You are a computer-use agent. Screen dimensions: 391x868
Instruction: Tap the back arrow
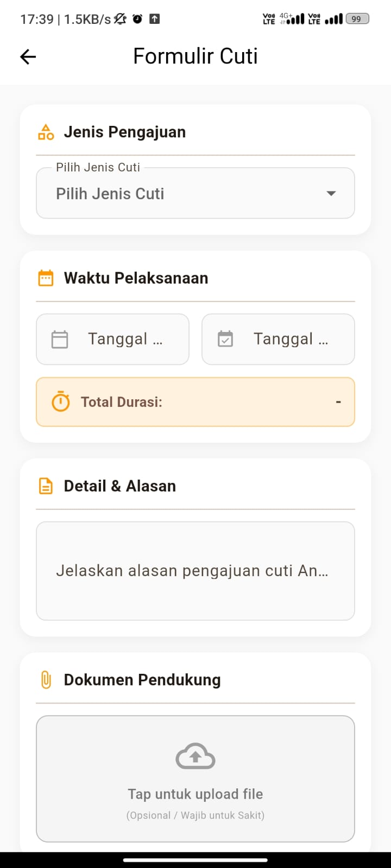[x=27, y=56]
